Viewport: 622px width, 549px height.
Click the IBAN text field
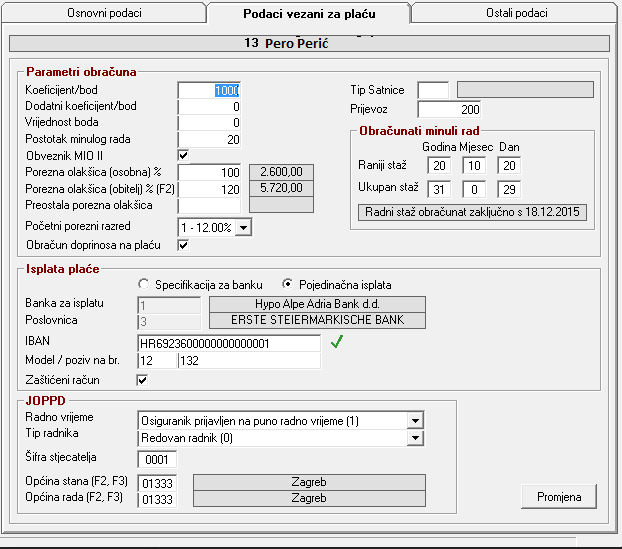229,343
